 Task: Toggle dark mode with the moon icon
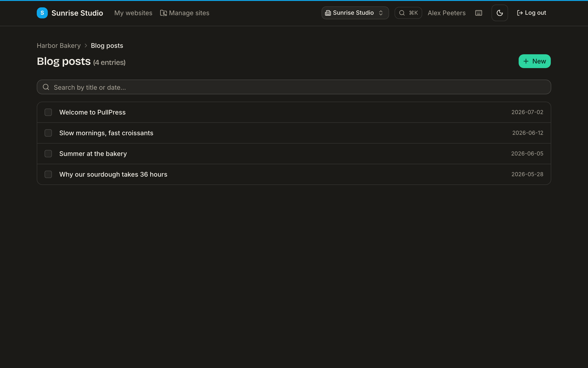[500, 13]
